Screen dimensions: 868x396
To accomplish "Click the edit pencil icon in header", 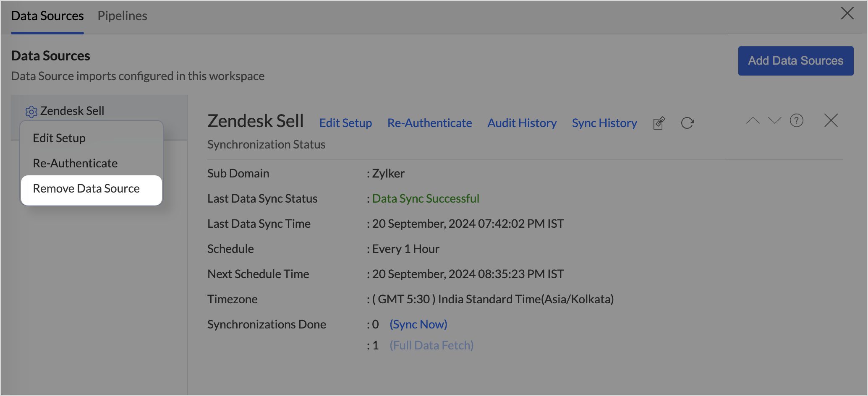I will [x=659, y=123].
